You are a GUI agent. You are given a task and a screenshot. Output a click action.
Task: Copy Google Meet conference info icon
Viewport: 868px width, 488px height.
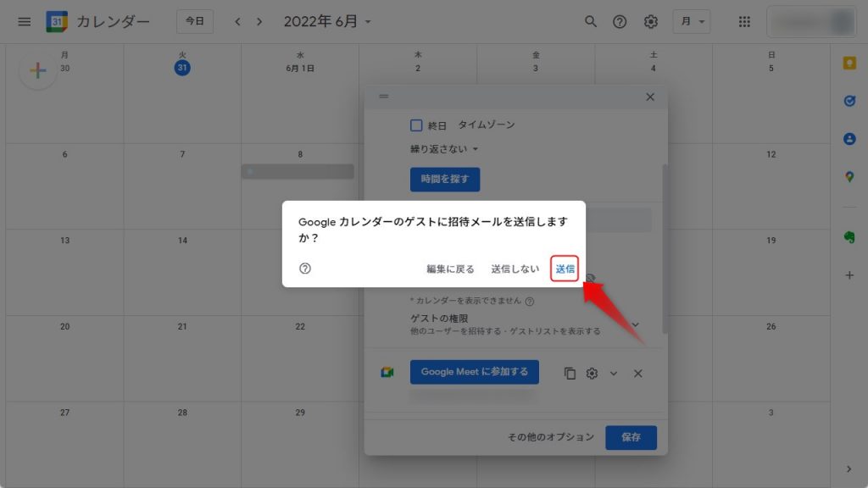[570, 373]
